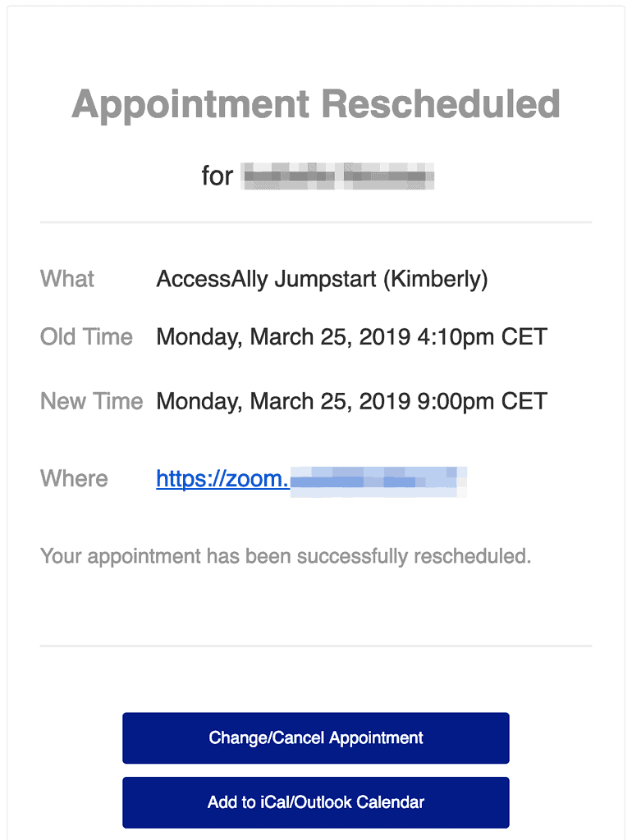The image size is (632, 840).
Task: Click the Add to iCal/Outlook Calendar button
Action: (x=315, y=802)
